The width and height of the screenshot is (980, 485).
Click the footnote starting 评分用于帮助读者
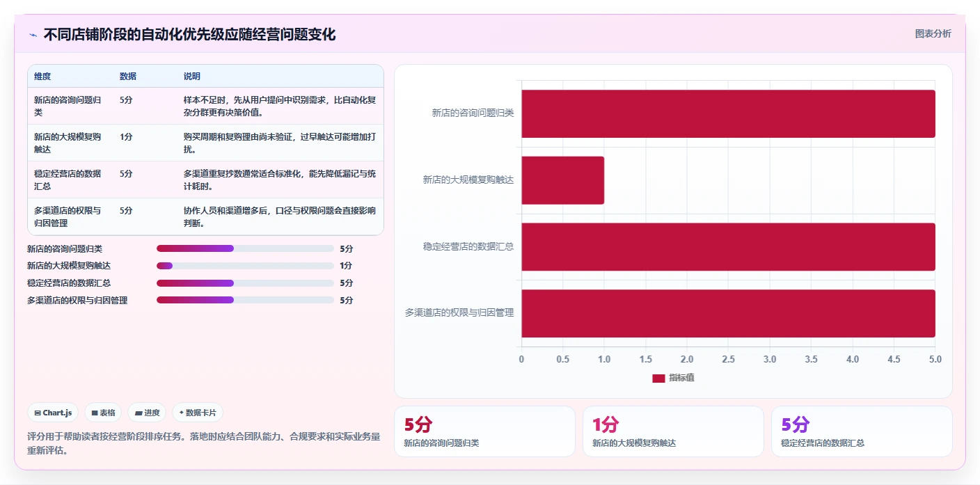pos(204,443)
